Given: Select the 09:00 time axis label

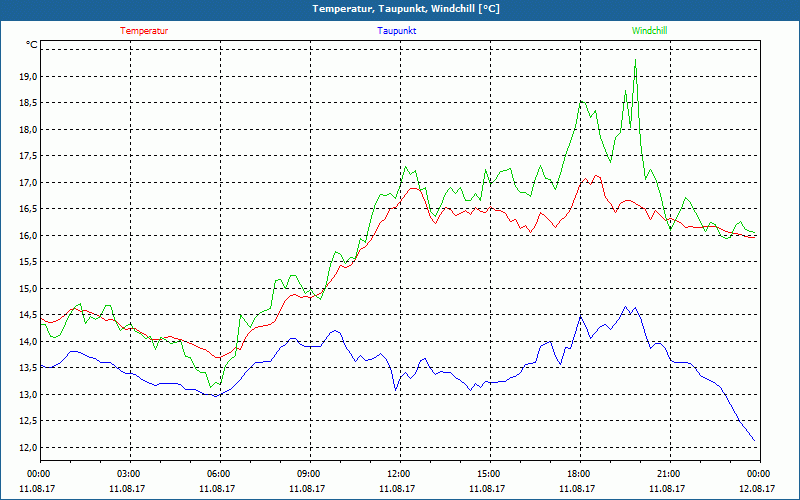Looking at the screenshot, I should [309, 474].
